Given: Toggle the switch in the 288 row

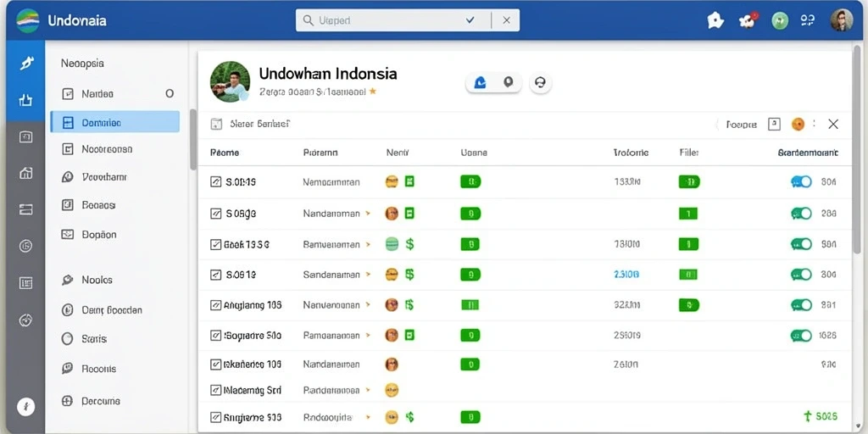Looking at the screenshot, I should [x=801, y=213].
